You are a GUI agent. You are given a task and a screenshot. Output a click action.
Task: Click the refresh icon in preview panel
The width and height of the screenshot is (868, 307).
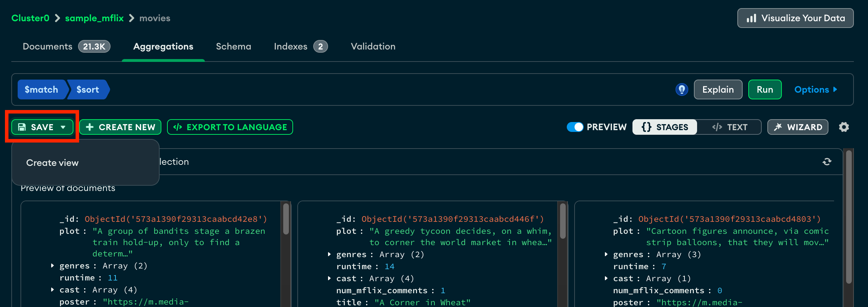tap(827, 162)
